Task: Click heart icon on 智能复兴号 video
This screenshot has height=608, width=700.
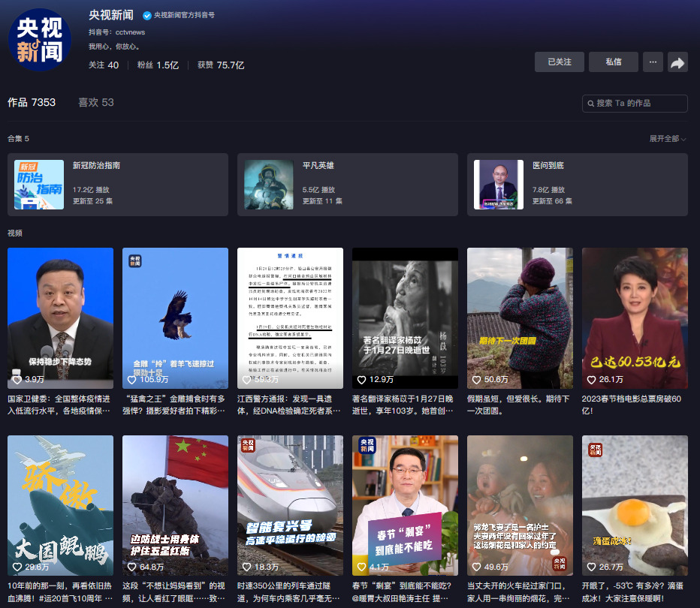Action: click(246, 567)
